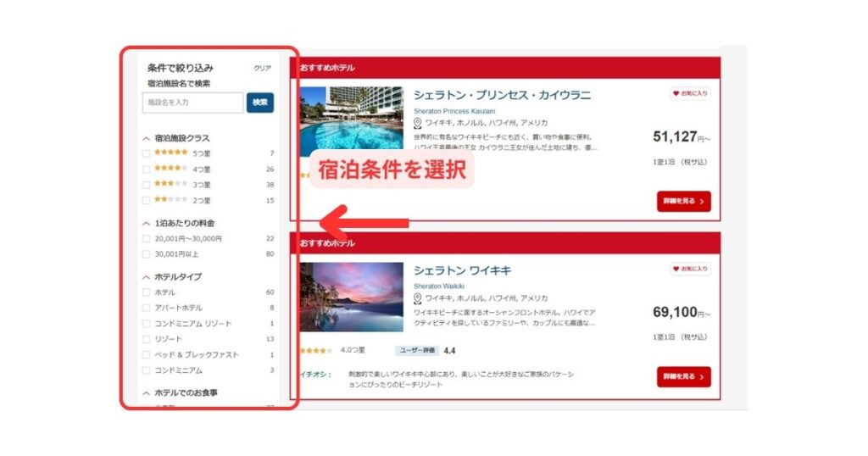View details (詳細を見る) for Sheraton Waikiki
The height and width of the screenshot is (456, 868).
pyautogui.click(x=683, y=377)
